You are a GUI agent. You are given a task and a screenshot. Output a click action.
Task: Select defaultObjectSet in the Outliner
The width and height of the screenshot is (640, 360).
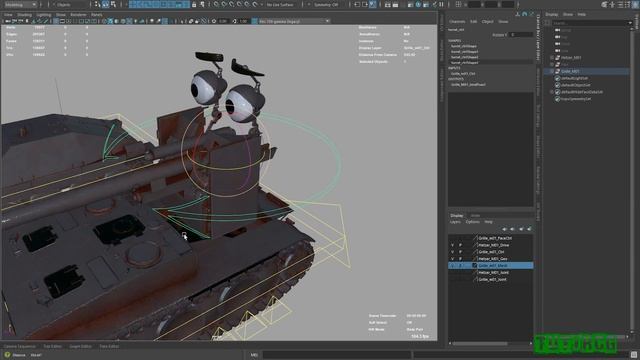(576, 85)
